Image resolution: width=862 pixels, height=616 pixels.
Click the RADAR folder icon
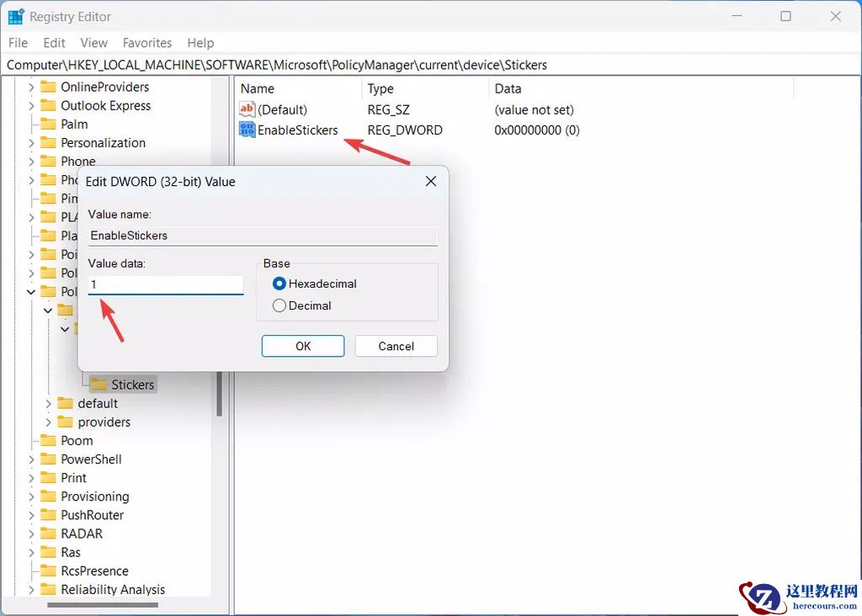[x=48, y=534]
